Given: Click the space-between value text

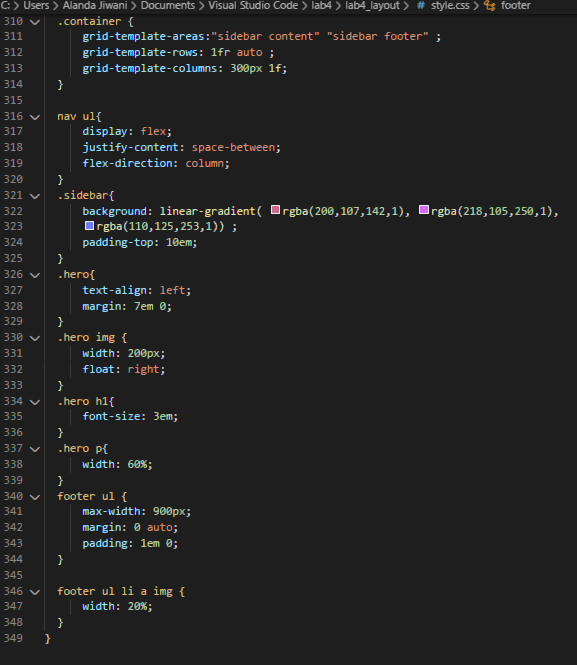Looking at the screenshot, I should [x=233, y=148].
